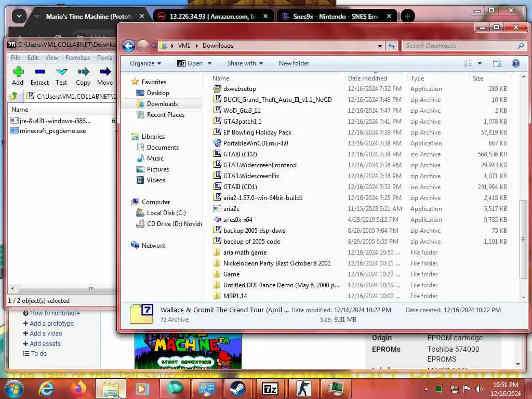Switch to the Snes9x browser tab
This screenshot has width=532, height=399.
point(336,16)
